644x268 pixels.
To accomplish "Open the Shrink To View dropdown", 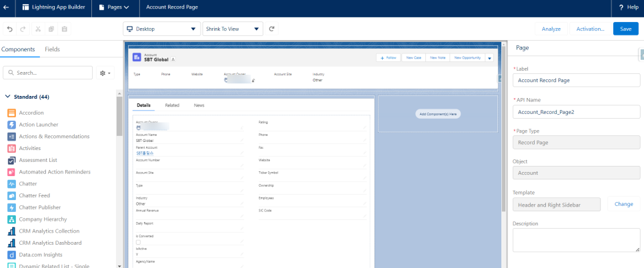I will pos(233,29).
